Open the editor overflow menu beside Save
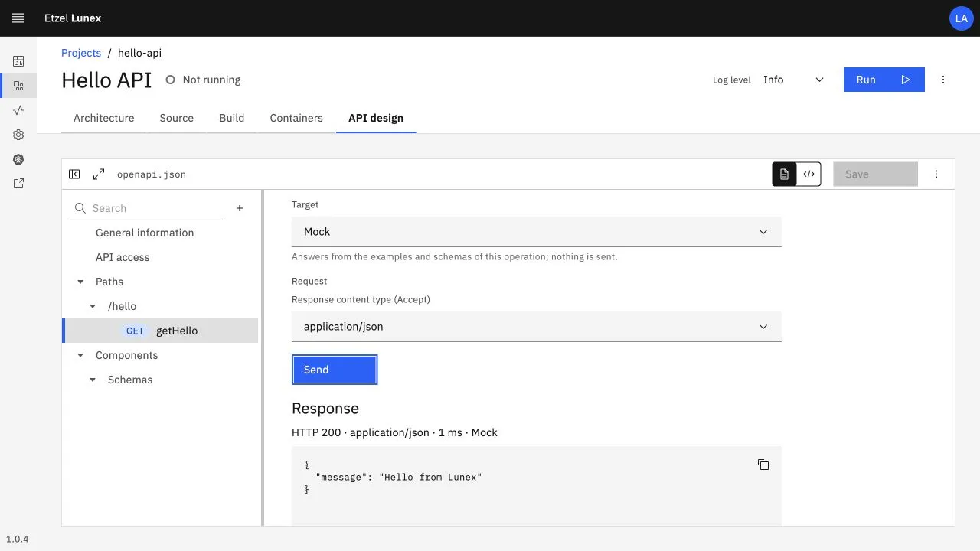This screenshot has height=551, width=980. (x=936, y=174)
